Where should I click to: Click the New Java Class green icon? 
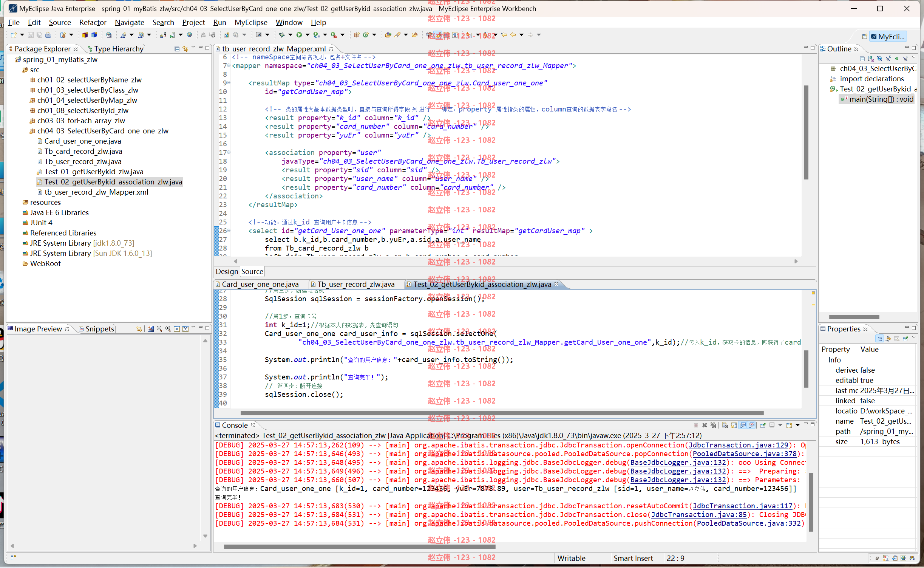click(365, 35)
